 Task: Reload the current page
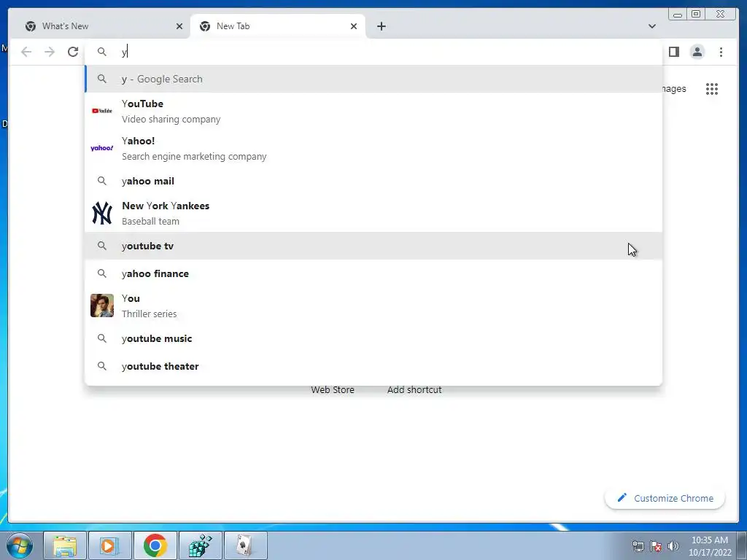(73, 52)
